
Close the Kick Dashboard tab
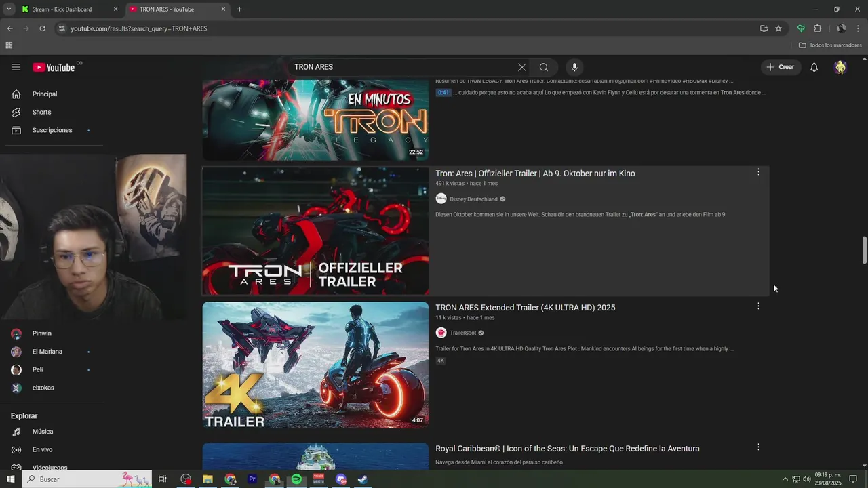(115, 9)
